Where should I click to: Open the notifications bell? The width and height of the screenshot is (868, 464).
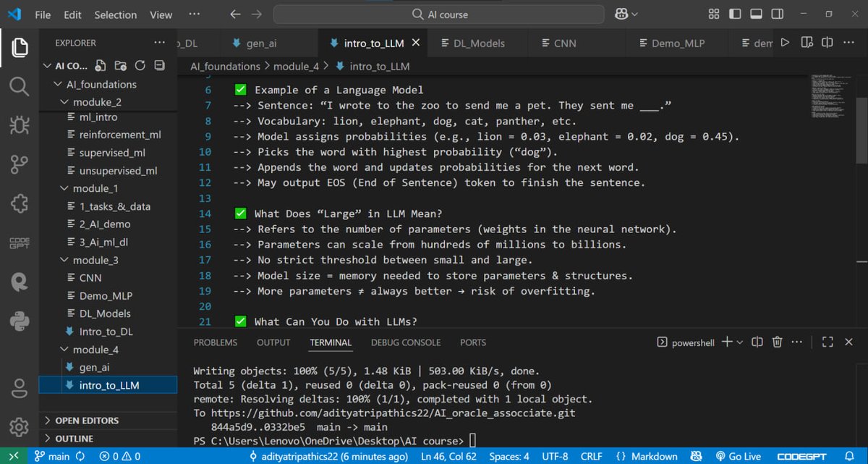(x=849, y=456)
